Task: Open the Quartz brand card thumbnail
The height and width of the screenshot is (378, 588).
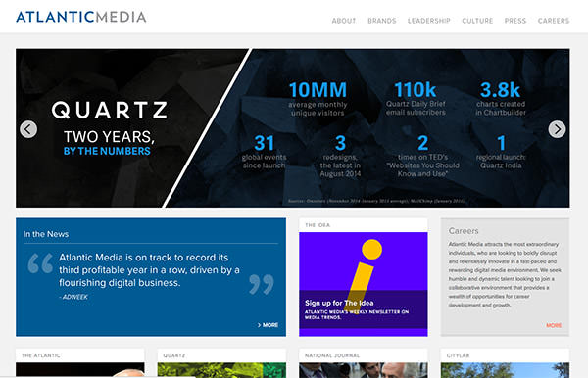Action: tap(221, 370)
